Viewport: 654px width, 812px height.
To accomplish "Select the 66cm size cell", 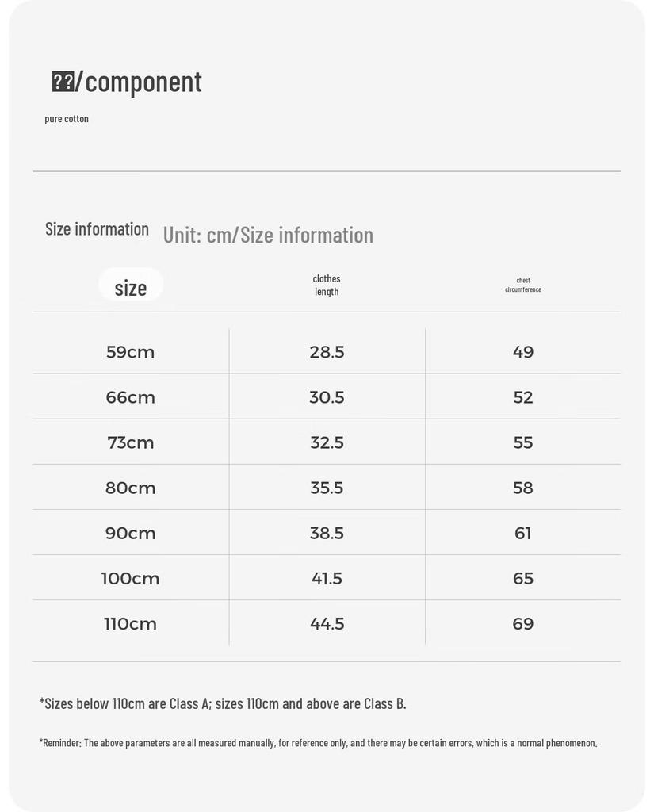I will pos(131,397).
